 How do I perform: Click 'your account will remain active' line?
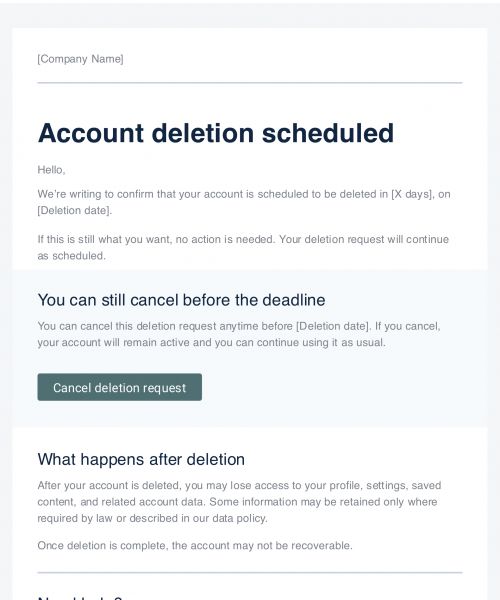pos(212,342)
